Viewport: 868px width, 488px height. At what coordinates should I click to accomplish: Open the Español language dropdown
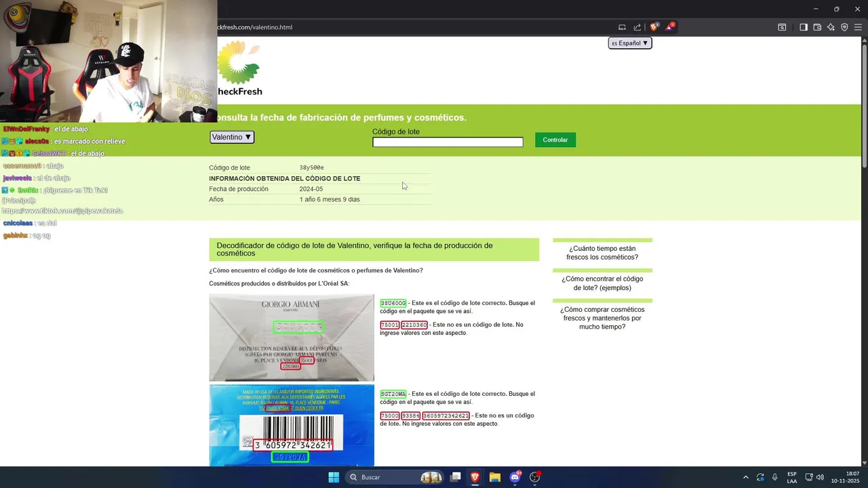(630, 43)
